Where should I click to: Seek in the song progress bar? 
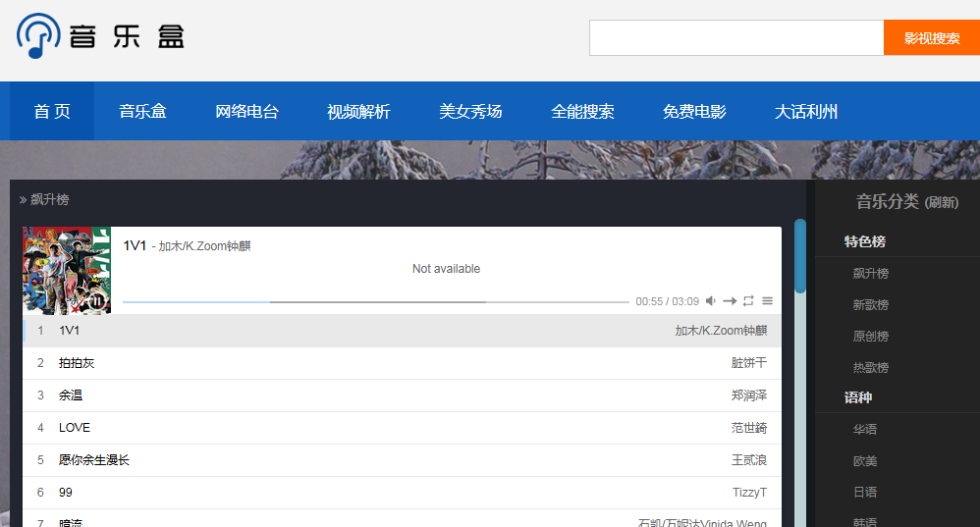pos(376,302)
